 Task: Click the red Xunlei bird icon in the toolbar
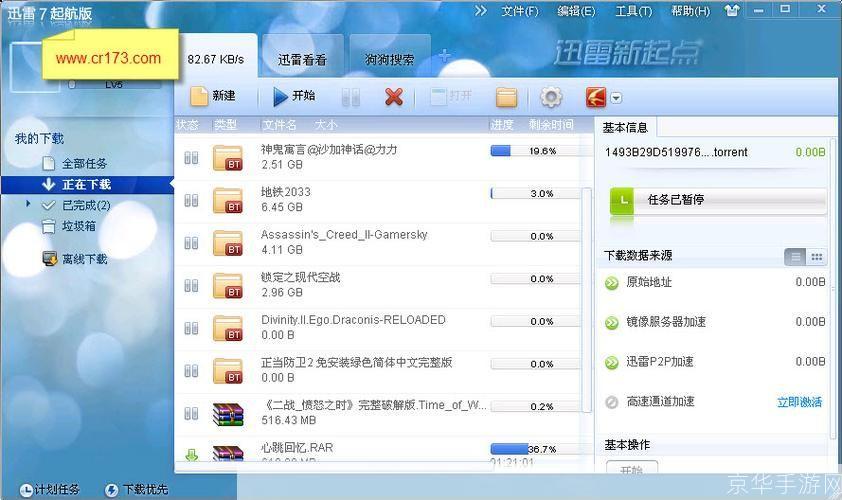tap(596, 97)
